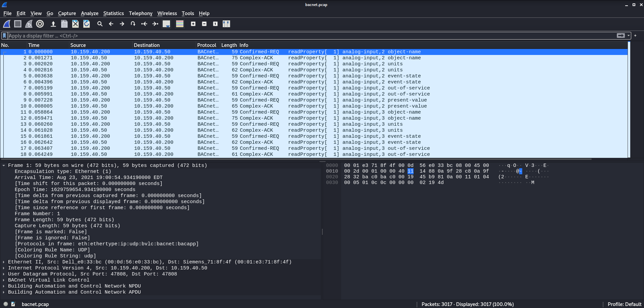The height and width of the screenshot is (308, 644).
Task: Close this capture file icon
Action: 75,24
